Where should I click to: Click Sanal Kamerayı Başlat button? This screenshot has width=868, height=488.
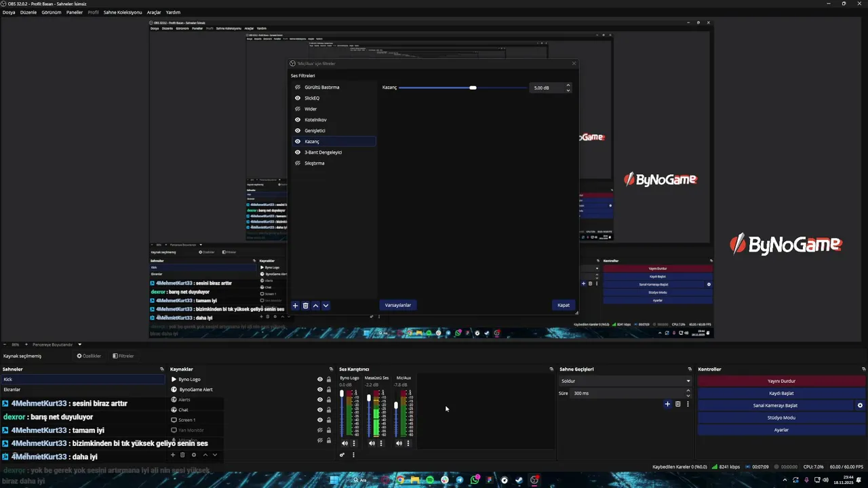pyautogui.click(x=776, y=405)
